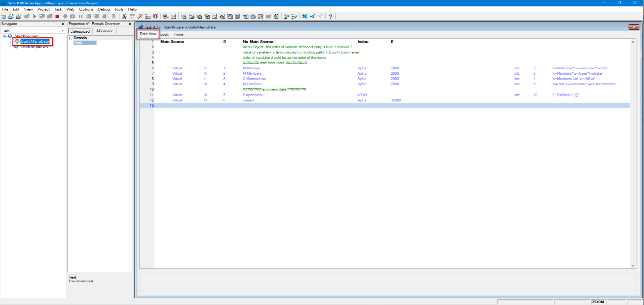
Task: Create a new item via the New icon
Action: pos(4,16)
